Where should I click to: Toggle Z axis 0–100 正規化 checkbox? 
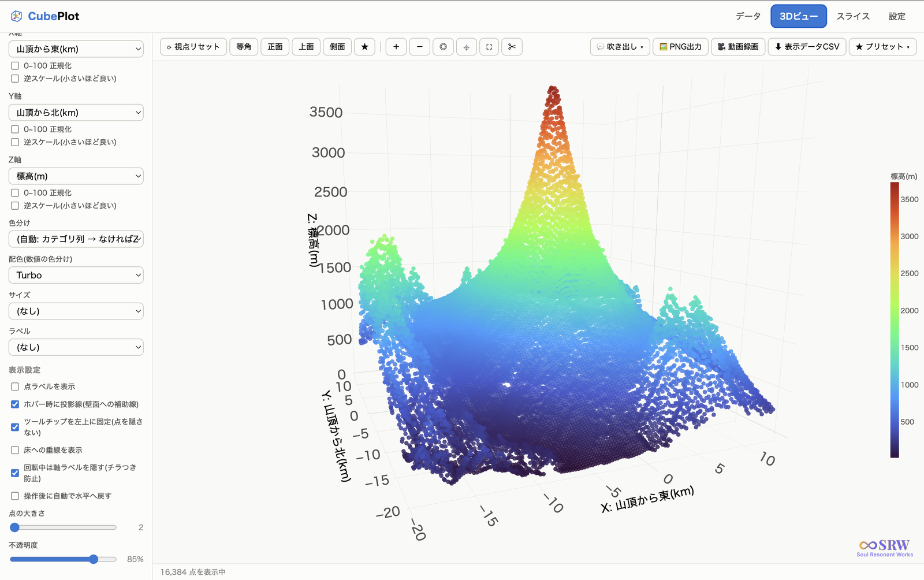click(15, 193)
